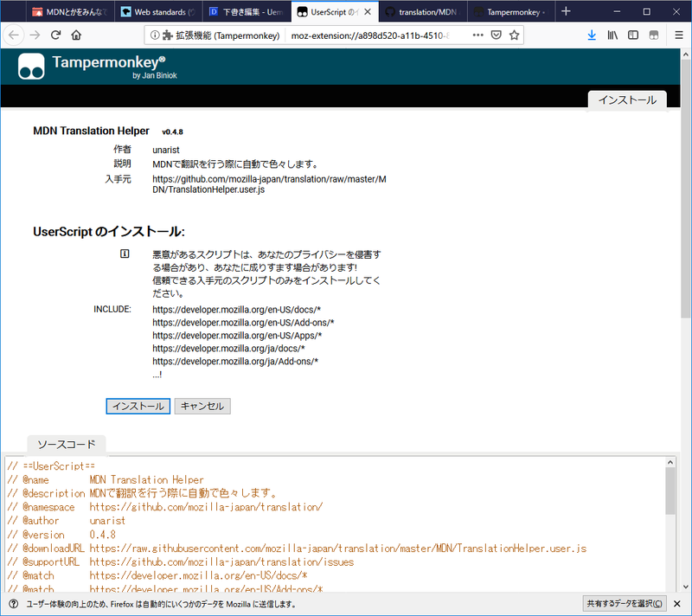692x616 pixels.
Task: Reload the current page
Action: click(55, 35)
